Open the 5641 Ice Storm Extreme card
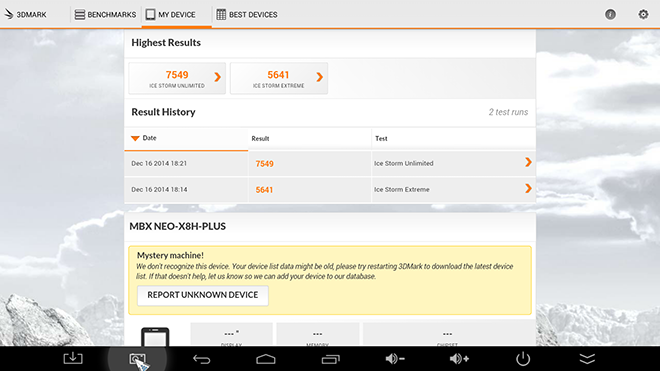The height and width of the screenshot is (371, 660). pos(279,78)
